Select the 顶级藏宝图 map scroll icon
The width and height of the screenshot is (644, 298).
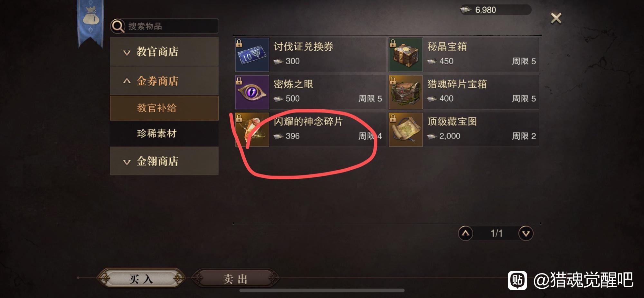pyautogui.click(x=406, y=130)
